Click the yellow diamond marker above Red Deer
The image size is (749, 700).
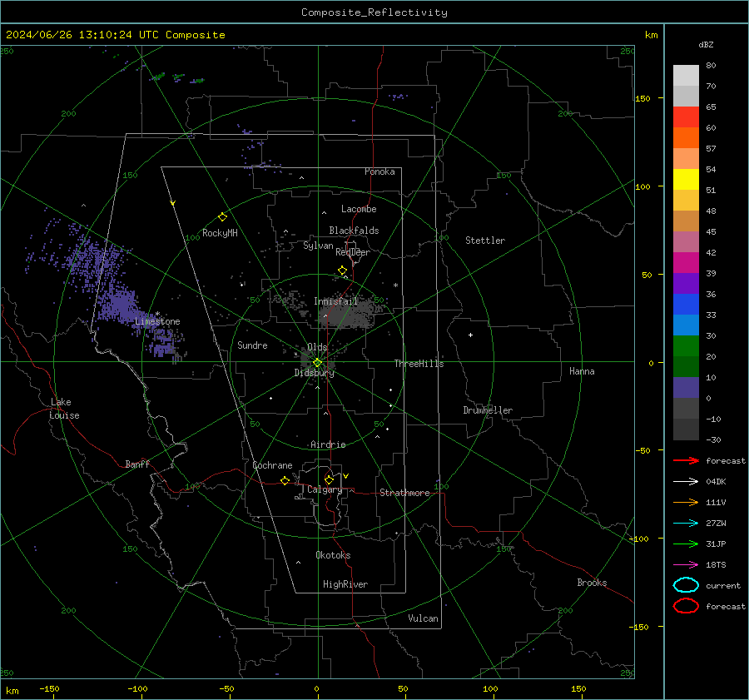(342, 271)
